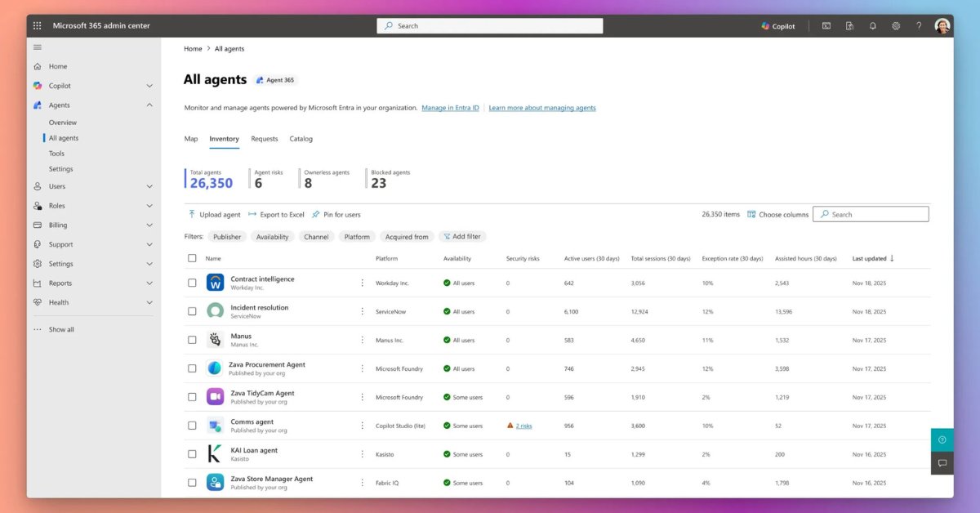Expand the Support nav section
Screen dimensions: 980x513
[149, 244]
